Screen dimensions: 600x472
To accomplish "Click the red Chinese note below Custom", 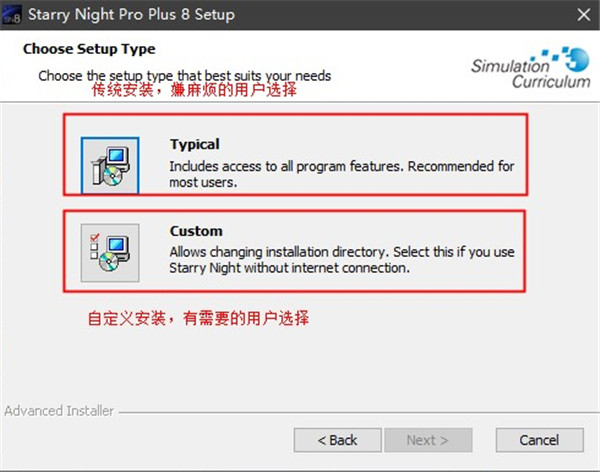I will point(198,318).
